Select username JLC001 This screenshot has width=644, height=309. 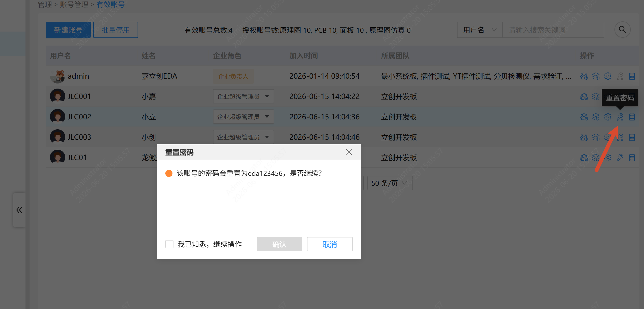pos(79,96)
